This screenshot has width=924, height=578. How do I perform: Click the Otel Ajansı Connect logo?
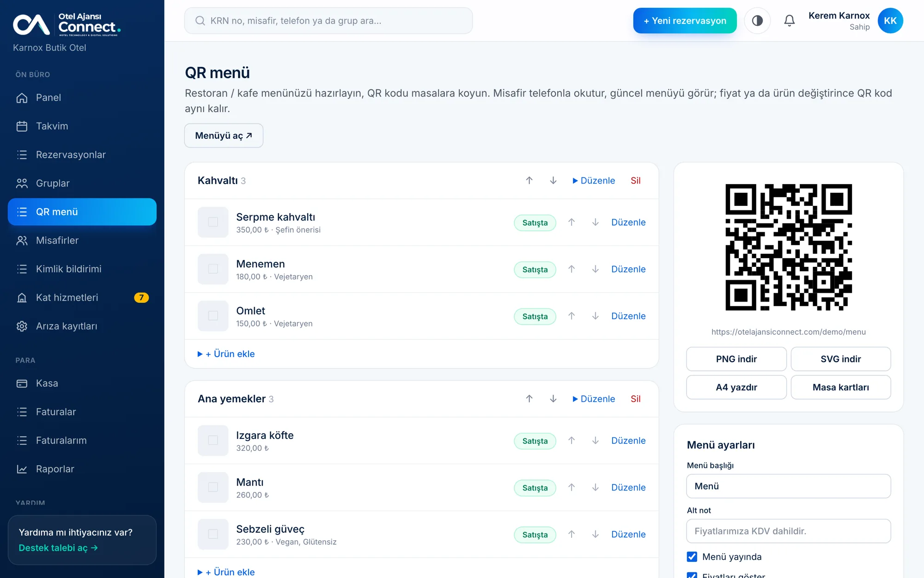click(67, 25)
